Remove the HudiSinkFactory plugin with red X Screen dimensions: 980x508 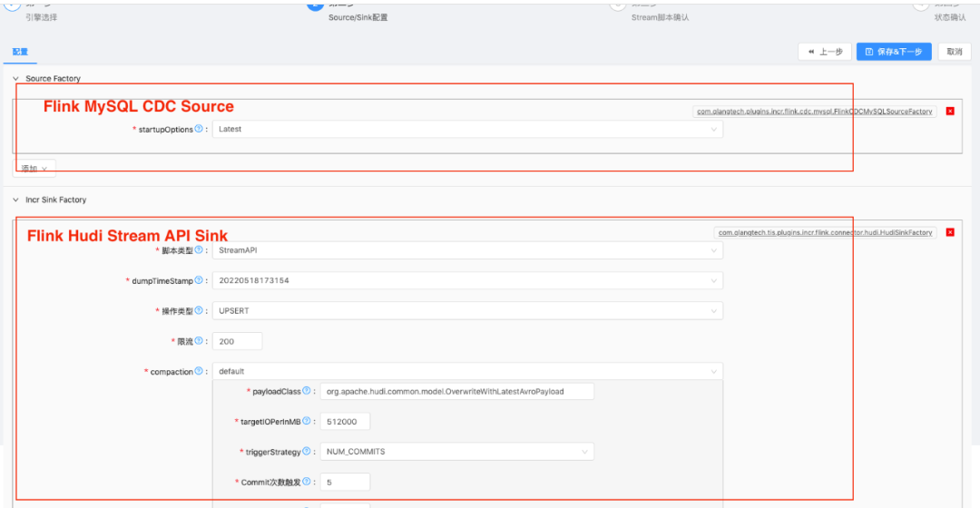pos(950,232)
